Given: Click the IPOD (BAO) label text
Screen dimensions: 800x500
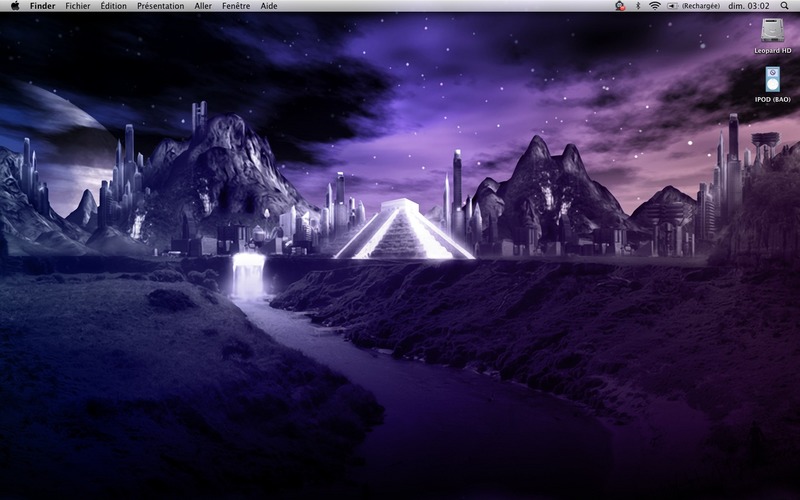Looking at the screenshot, I should coord(772,99).
